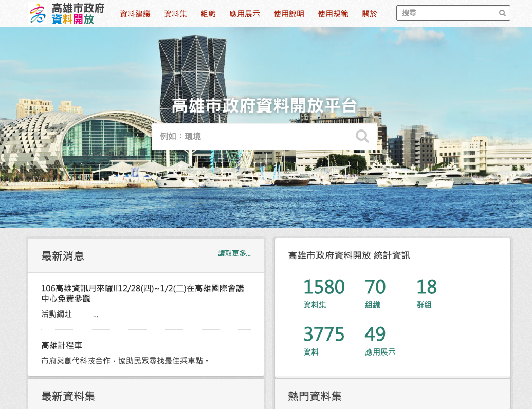Select 應用展示 in the navigation bar

tap(245, 14)
